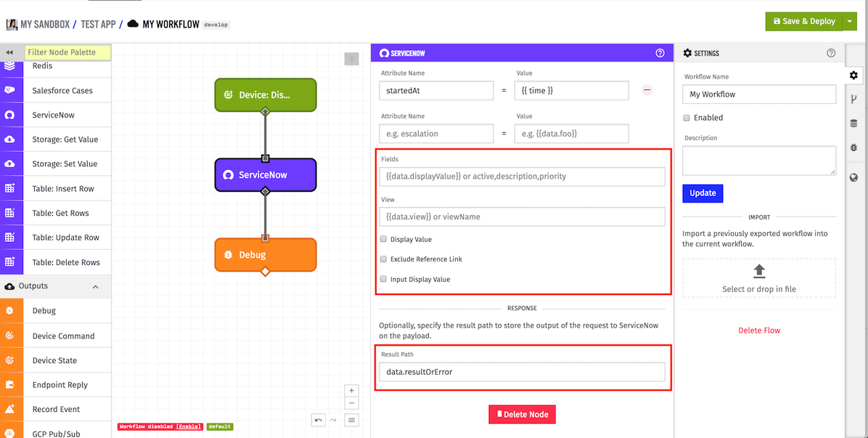Click the Workflow Name input field
This screenshot has width=868, height=438.
click(759, 94)
